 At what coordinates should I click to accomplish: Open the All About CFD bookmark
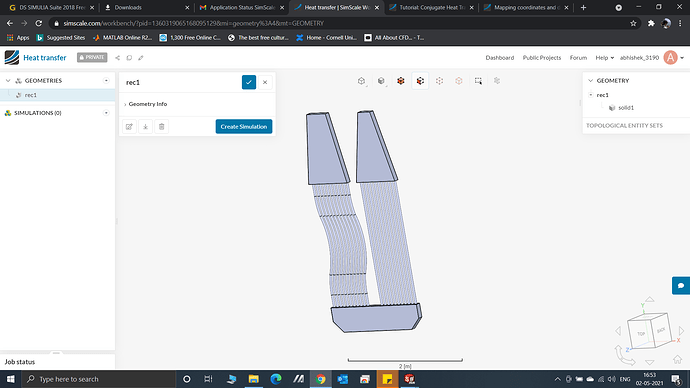(394, 38)
